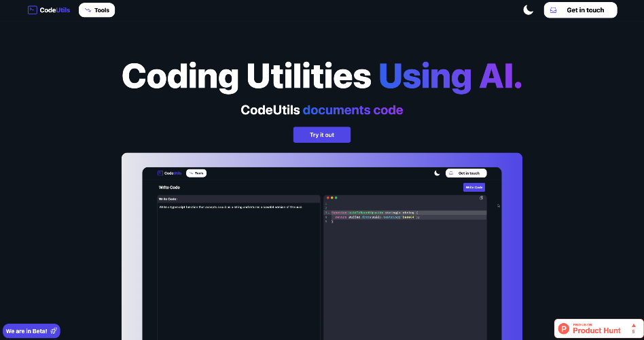Click the We are in Beta badge
This screenshot has height=340, width=644.
(x=32, y=331)
